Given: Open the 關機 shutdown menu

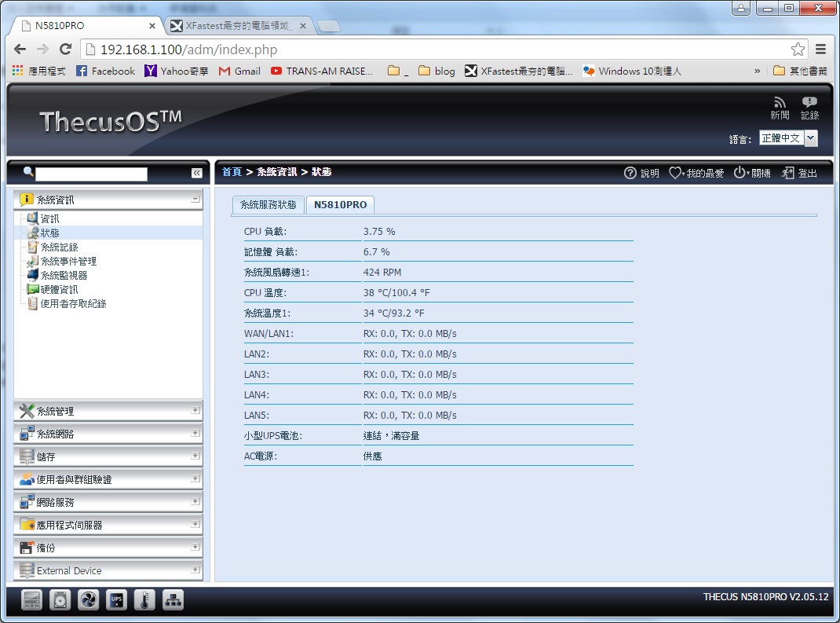Looking at the screenshot, I should tap(752, 173).
